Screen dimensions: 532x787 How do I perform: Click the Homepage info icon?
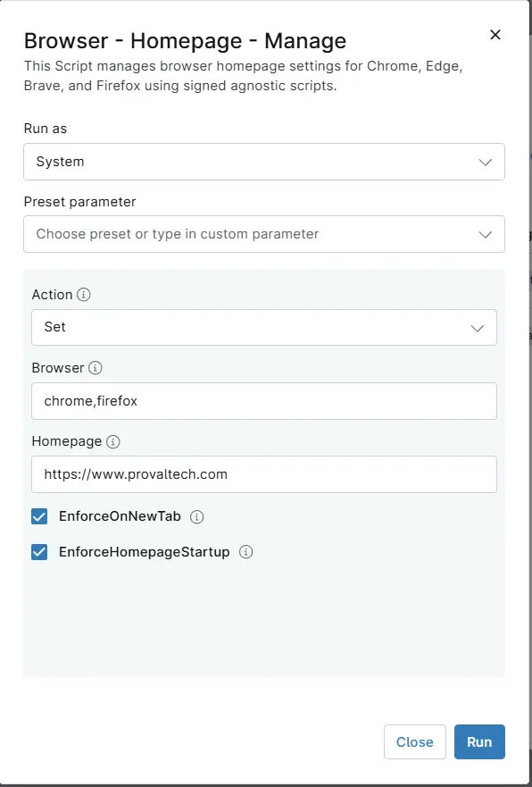pos(113,441)
